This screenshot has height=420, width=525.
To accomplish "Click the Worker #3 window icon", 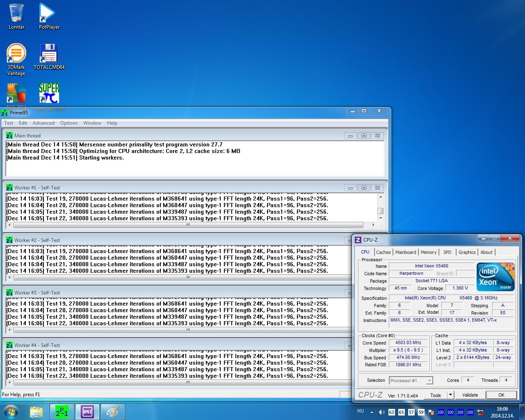I will click(x=9, y=292).
